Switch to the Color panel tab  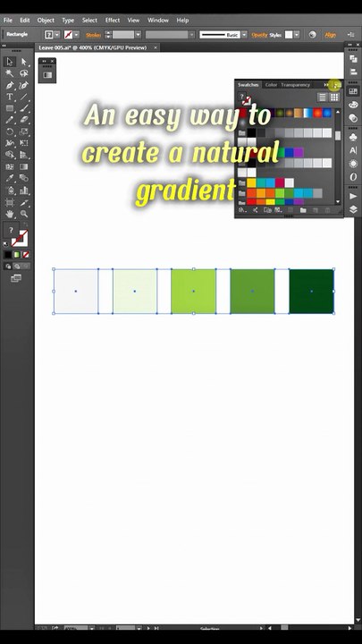[271, 85]
